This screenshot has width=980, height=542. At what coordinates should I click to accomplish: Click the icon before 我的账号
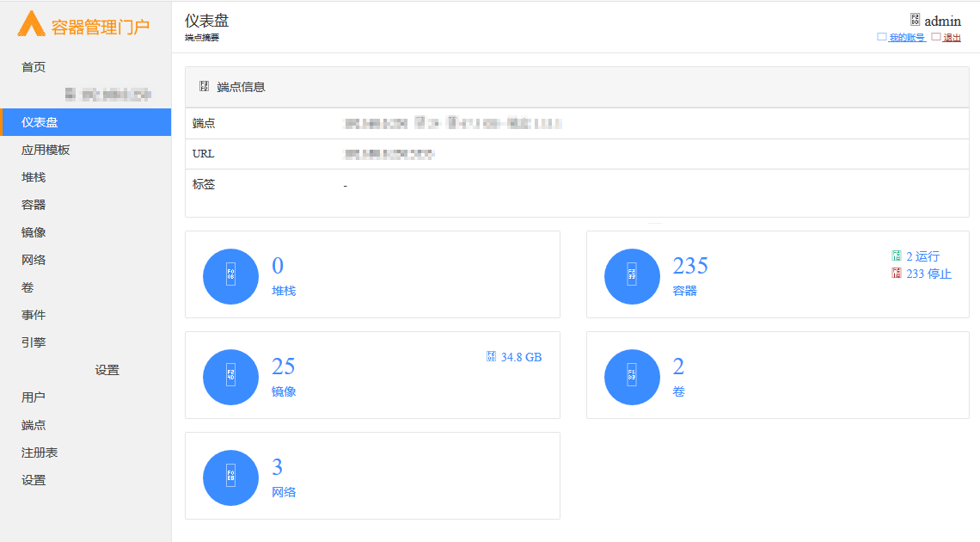click(882, 37)
